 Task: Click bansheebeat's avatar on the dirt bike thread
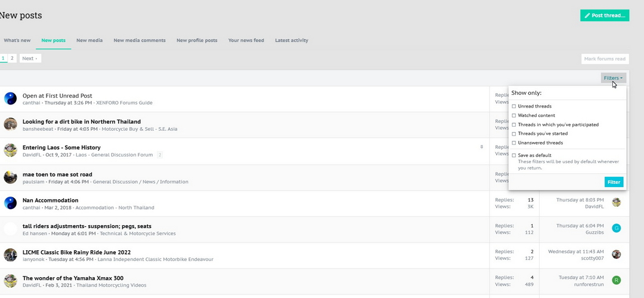point(10,124)
